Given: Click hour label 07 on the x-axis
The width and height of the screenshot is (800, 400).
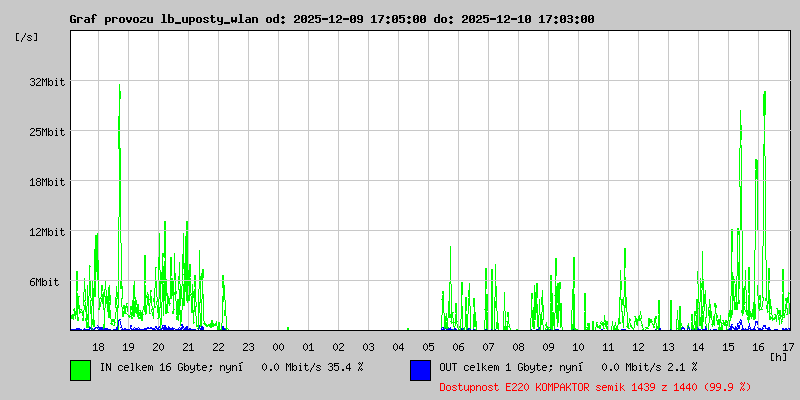Looking at the screenshot, I should point(488,347).
